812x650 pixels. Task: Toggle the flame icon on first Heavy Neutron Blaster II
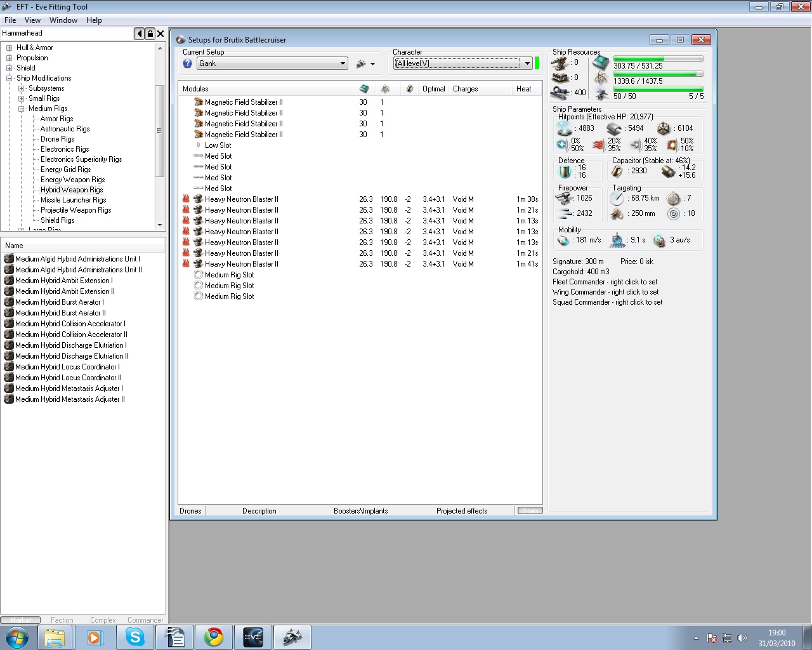coord(186,199)
